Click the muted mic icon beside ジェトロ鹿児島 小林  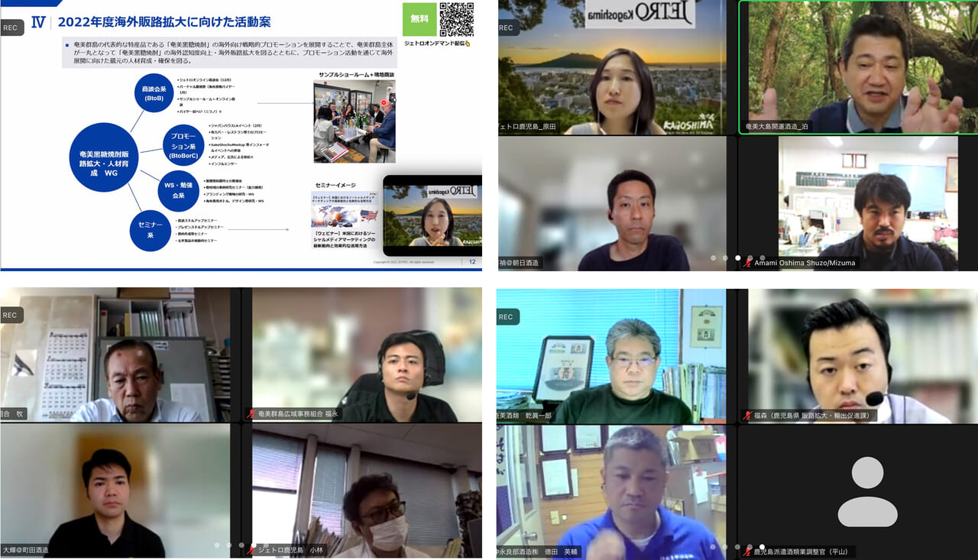click(x=251, y=549)
